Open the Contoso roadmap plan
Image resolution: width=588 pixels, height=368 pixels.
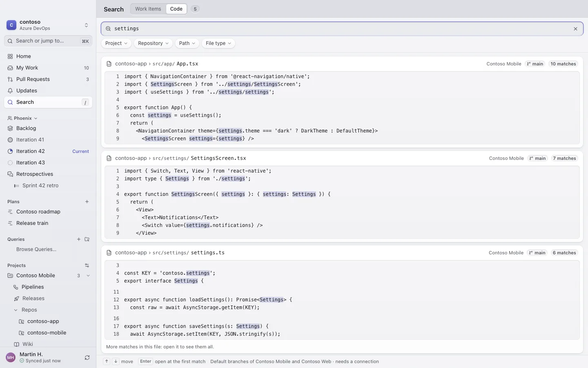(x=48, y=212)
